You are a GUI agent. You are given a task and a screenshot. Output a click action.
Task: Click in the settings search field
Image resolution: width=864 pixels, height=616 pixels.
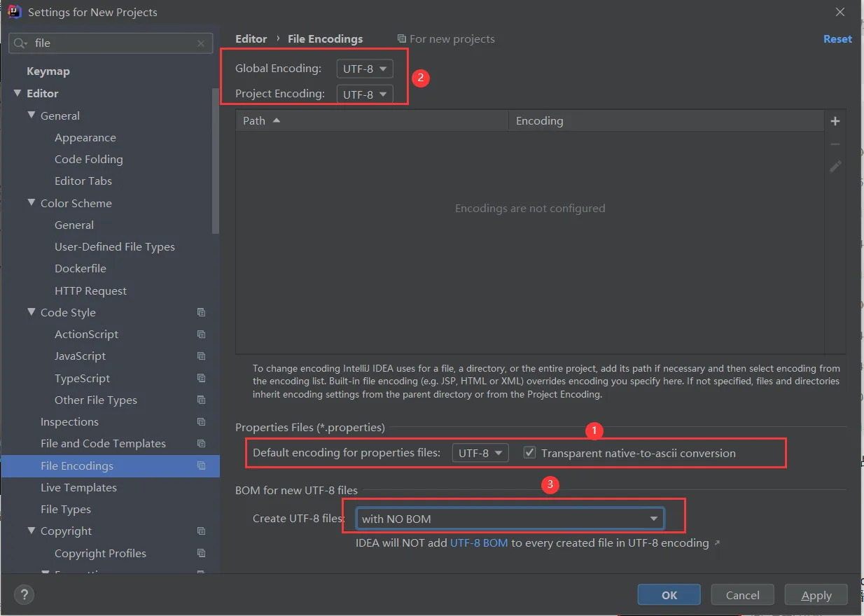coord(112,43)
